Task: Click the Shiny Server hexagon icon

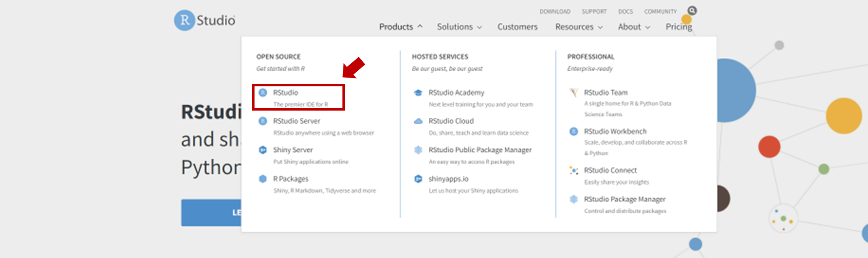Action: coord(263,150)
